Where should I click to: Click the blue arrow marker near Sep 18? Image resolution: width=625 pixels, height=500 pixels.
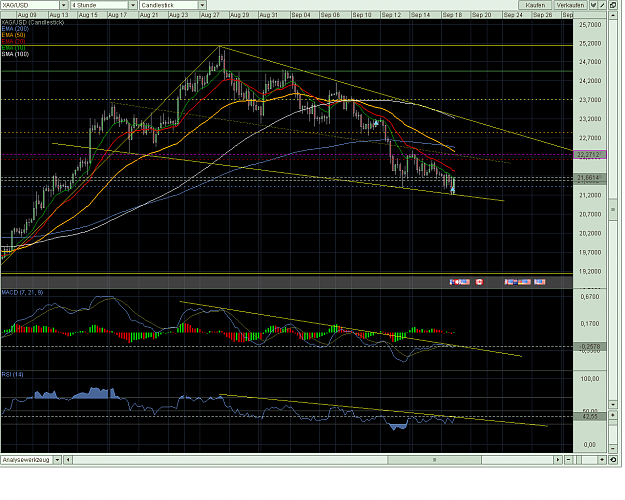pyautogui.click(x=452, y=189)
